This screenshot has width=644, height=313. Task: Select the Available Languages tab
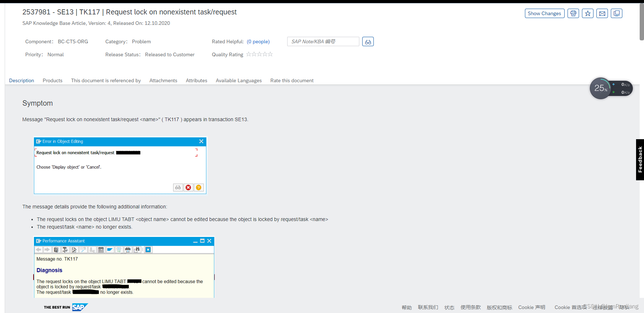(239, 80)
